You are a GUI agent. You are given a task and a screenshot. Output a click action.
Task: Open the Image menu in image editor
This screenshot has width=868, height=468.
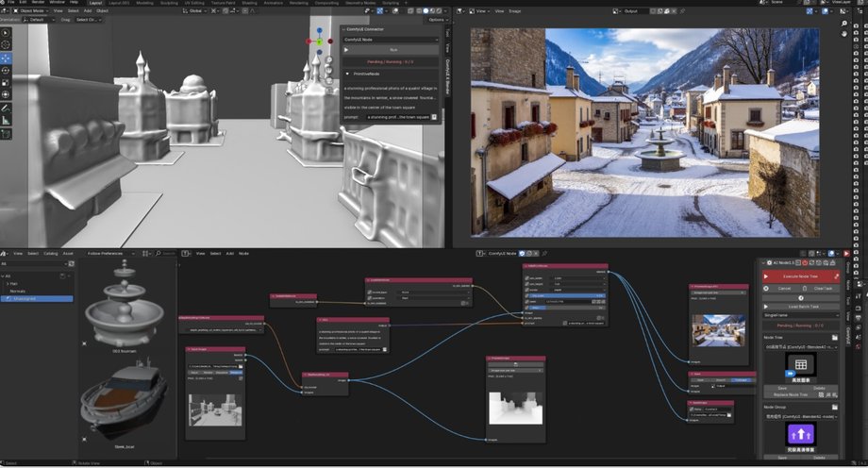[515, 11]
